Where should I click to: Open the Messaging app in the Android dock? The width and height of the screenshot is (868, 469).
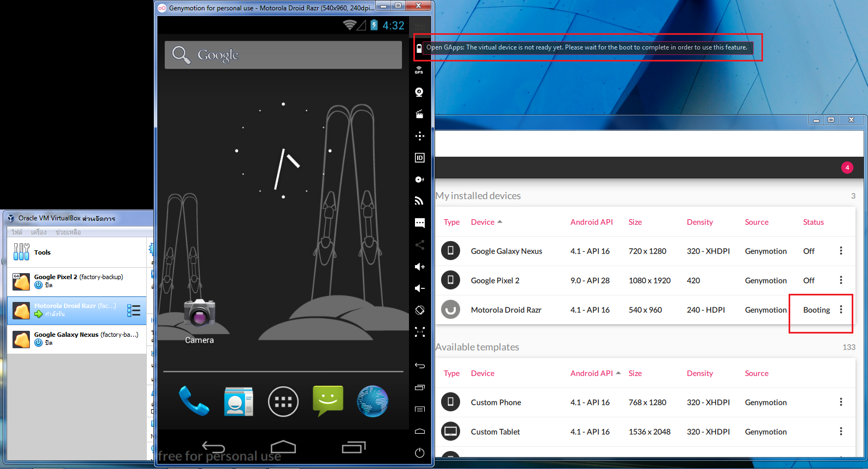point(328,401)
